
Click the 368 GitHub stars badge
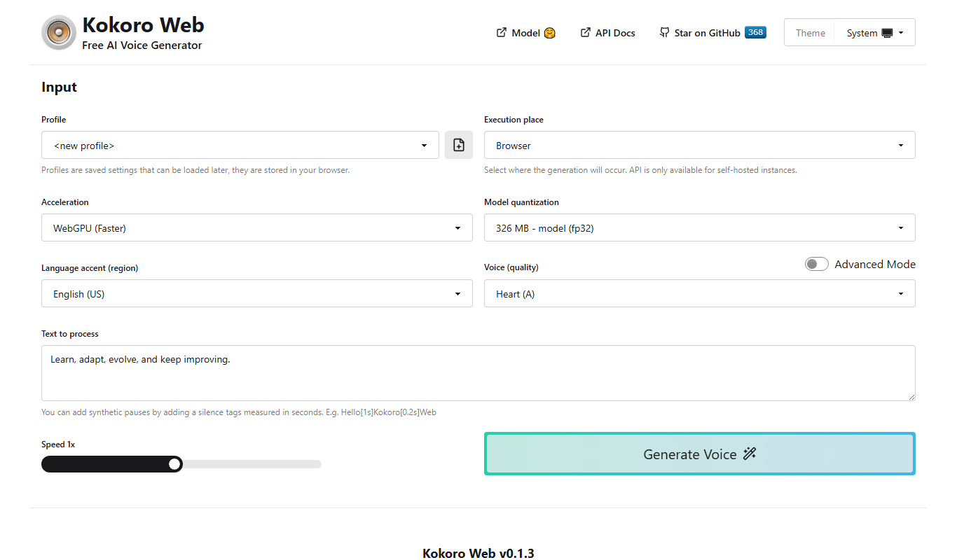tap(755, 32)
